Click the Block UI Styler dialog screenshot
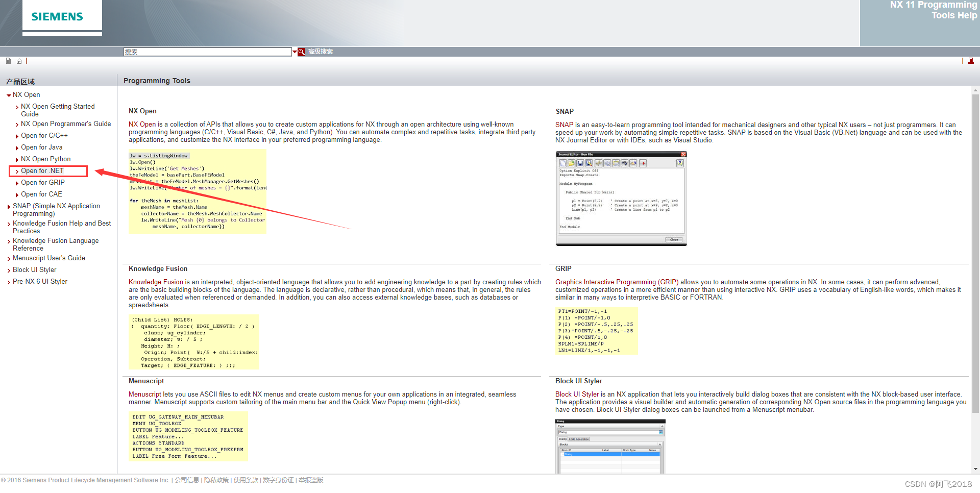Image resolution: width=980 pixels, height=493 pixels. point(610,447)
